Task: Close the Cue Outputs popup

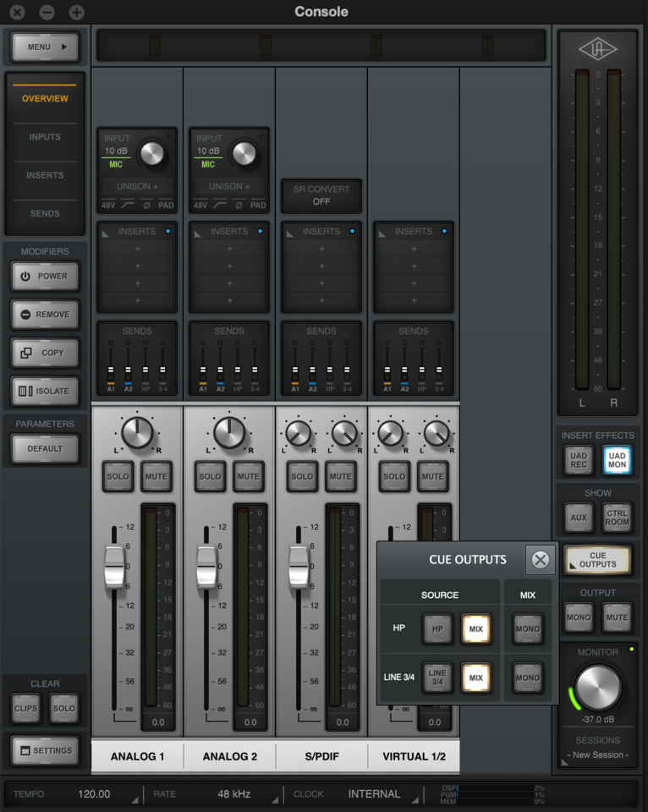Action: pyautogui.click(x=540, y=560)
